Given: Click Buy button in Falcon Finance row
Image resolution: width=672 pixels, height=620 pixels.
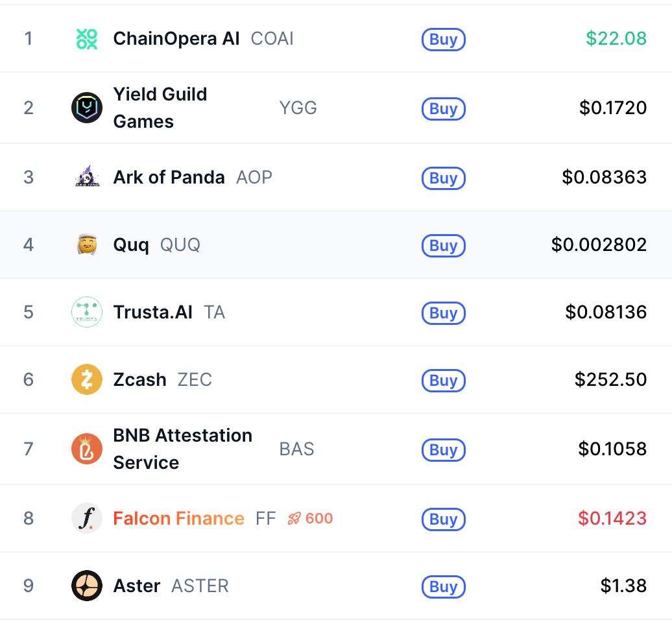Looking at the screenshot, I should click(x=444, y=519).
